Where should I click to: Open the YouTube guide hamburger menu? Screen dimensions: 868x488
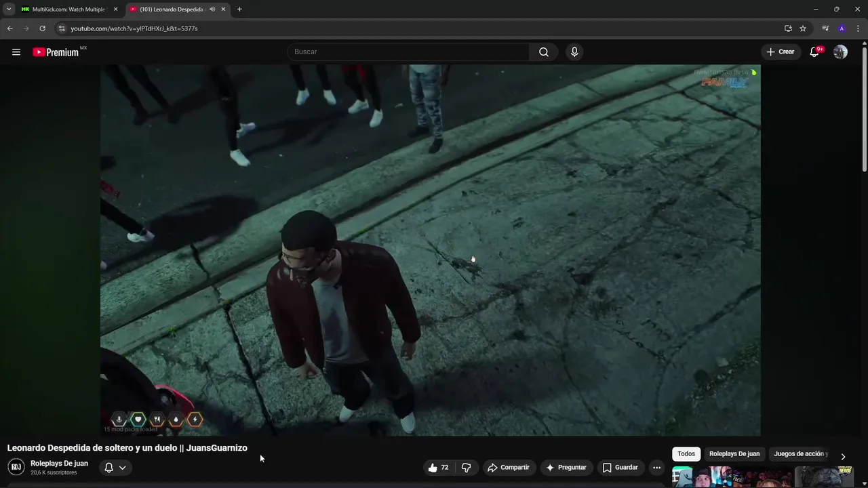pyautogui.click(x=16, y=52)
